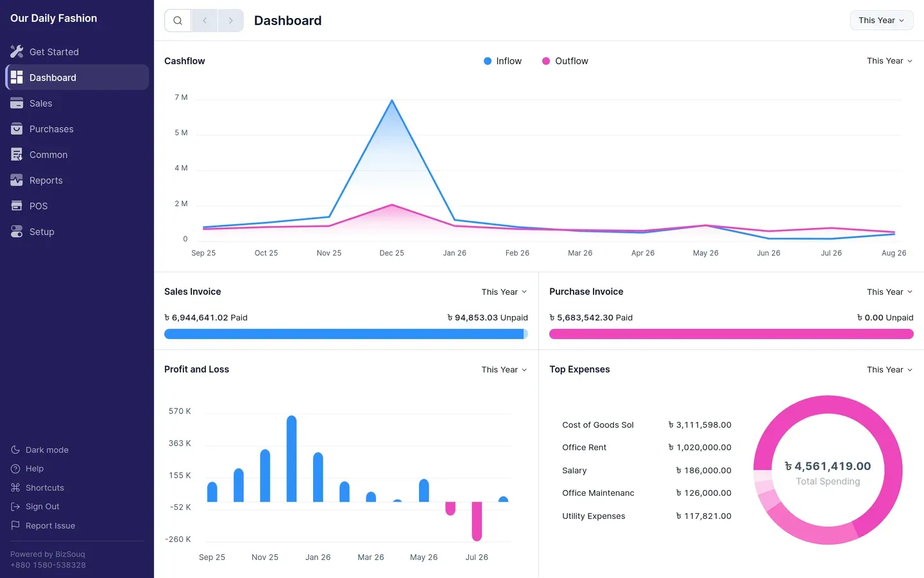924x578 pixels.
Task: Click the Cost of Goods Sol expense row
Action: (647, 425)
